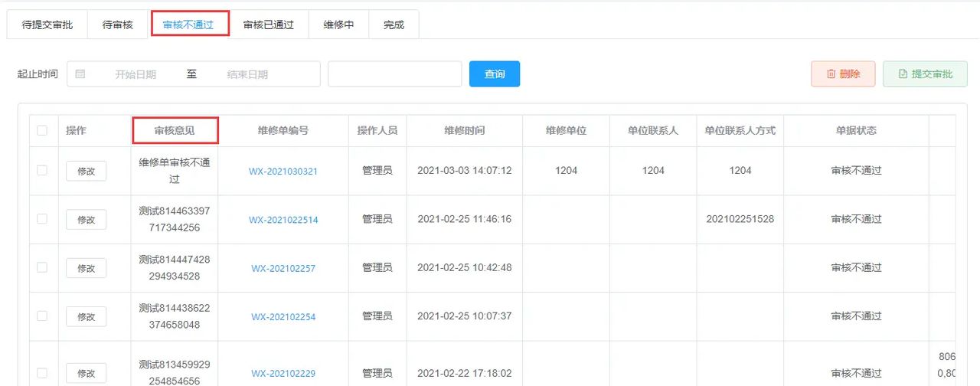Image resolution: width=980 pixels, height=386 pixels.
Task: Click the time 2021-02-25 10:07:37
Action: click(x=465, y=316)
